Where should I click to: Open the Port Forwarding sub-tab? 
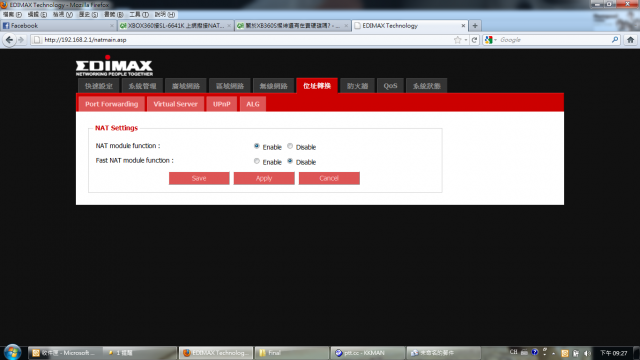(x=111, y=104)
